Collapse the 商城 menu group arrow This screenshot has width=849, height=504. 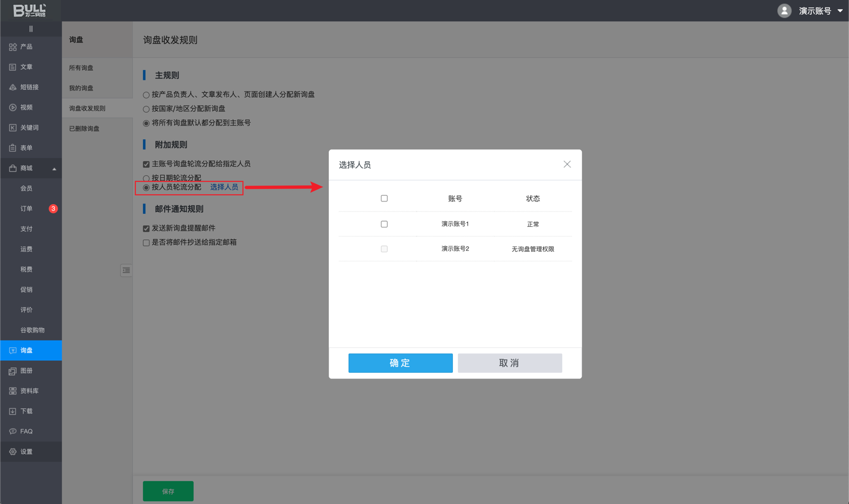[x=54, y=169]
